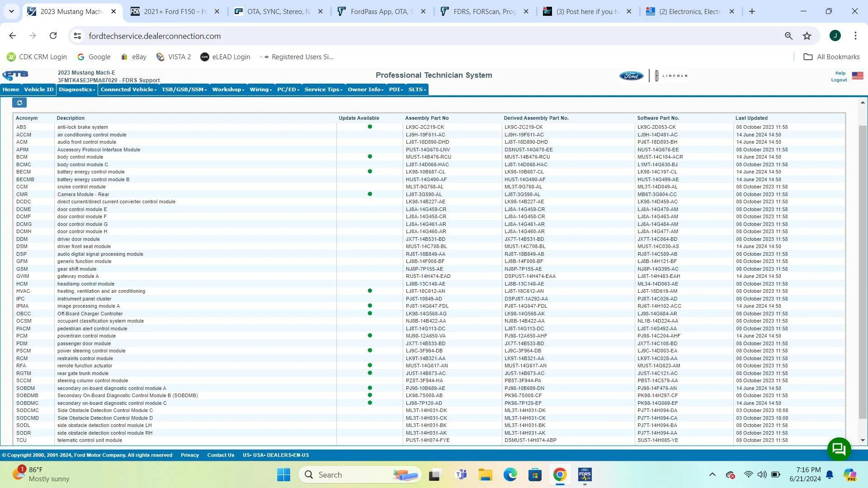View site information icon in address bar

pyautogui.click(x=77, y=36)
